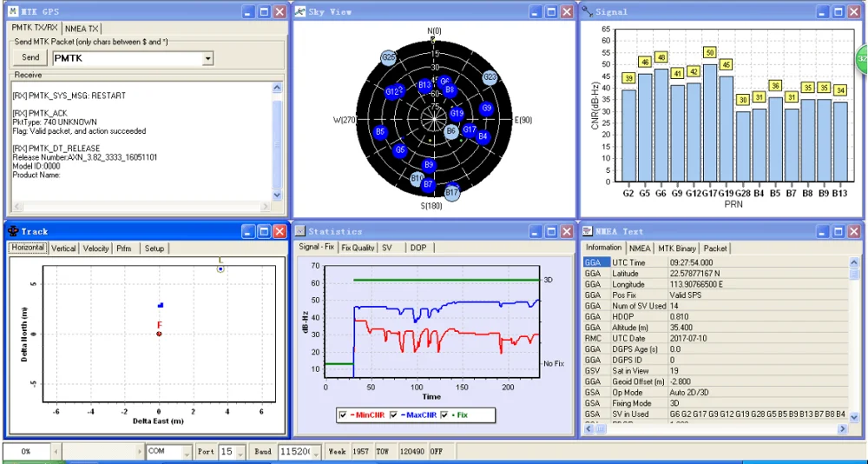Viewport: 868px width, 464px height.
Task: Select the Signal - Fix tab
Action: tap(317, 247)
